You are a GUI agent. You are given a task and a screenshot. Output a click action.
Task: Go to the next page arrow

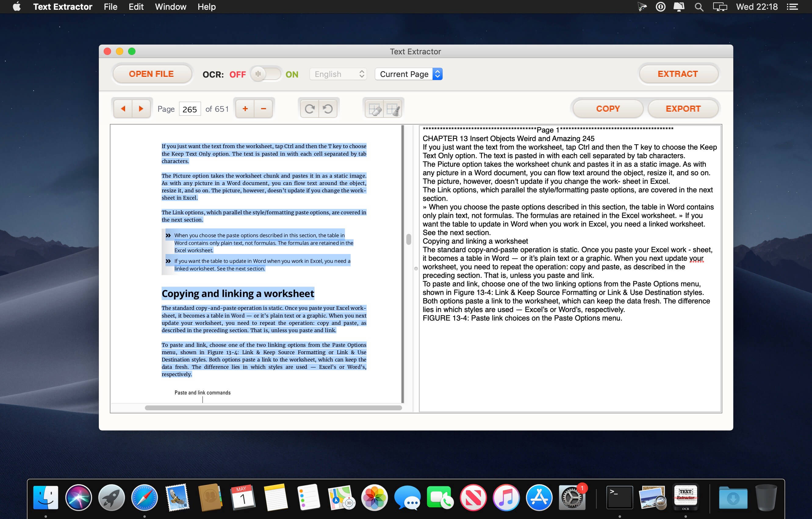point(141,109)
